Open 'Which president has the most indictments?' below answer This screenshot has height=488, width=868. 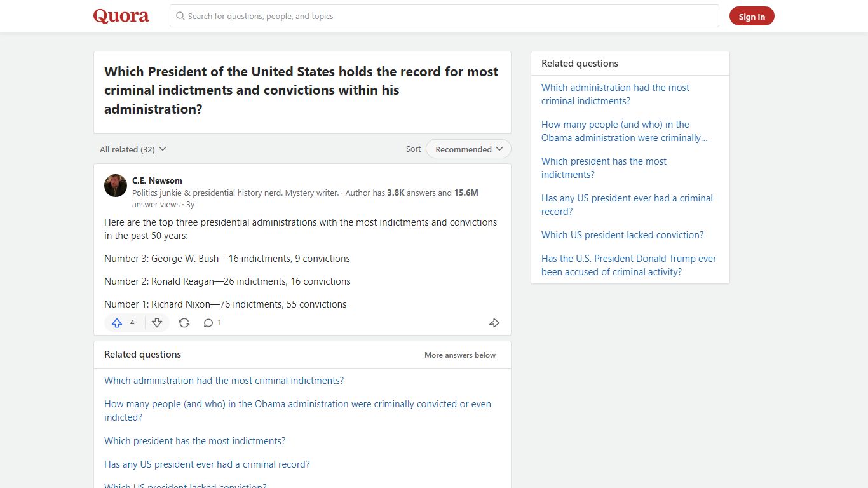point(195,441)
